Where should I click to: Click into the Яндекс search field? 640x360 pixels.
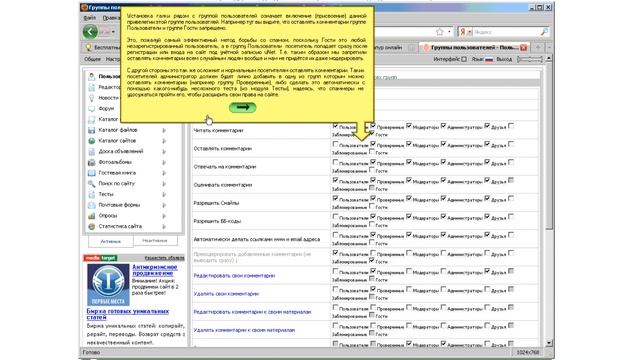pyautogui.click(x=506, y=32)
